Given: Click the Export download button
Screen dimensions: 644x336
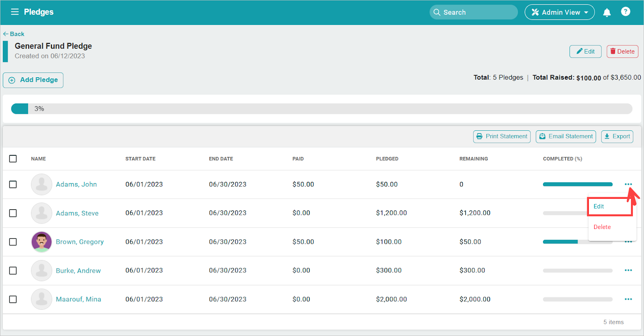Looking at the screenshot, I should click(617, 136).
